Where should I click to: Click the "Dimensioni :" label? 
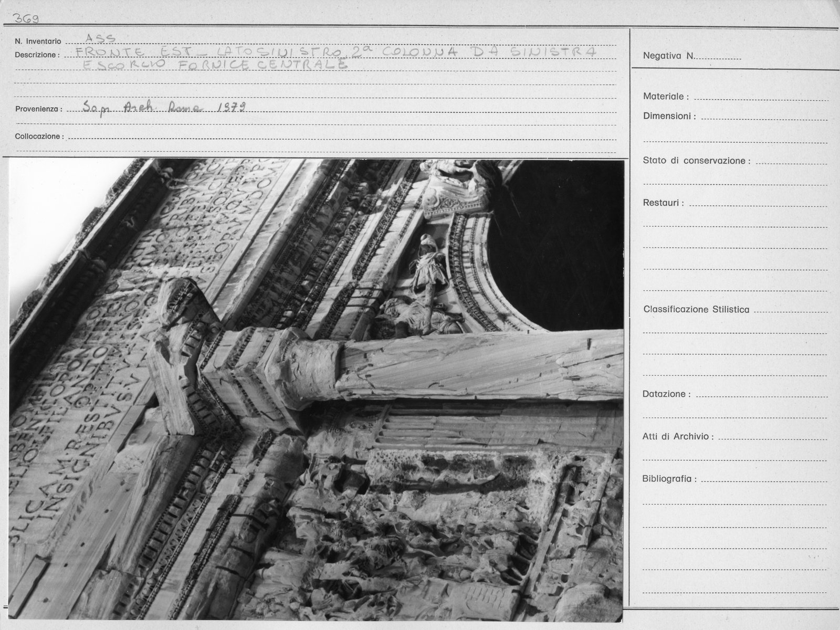point(669,116)
